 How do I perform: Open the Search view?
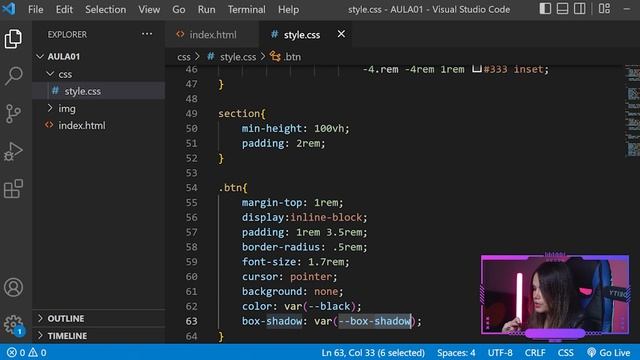(13, 76)
